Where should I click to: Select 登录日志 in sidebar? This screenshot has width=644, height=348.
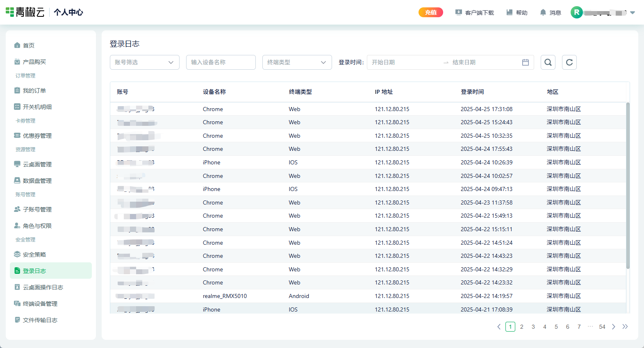point(51,271)
